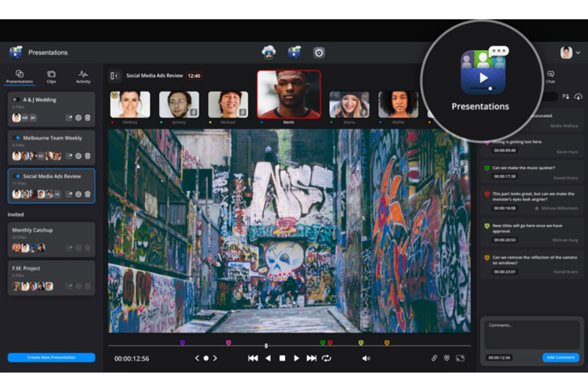Skip to the end of the clip
The width and height of the screenshot is (588, 392).
coord(311,358)
